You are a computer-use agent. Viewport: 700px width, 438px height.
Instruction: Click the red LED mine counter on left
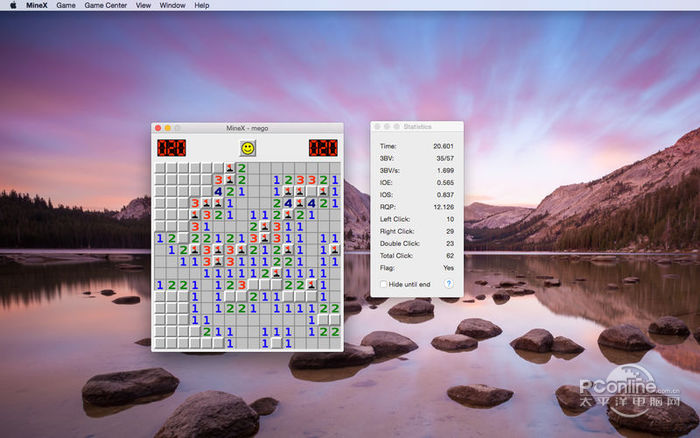(x=171, y=148)
